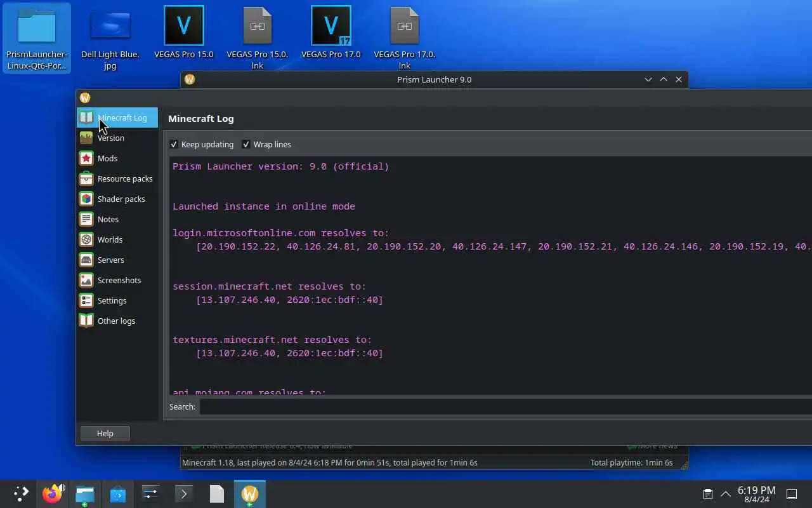Select the Version sidebar label
The height and width of the screenshot is (508, 812).
[x=111, y=138]
